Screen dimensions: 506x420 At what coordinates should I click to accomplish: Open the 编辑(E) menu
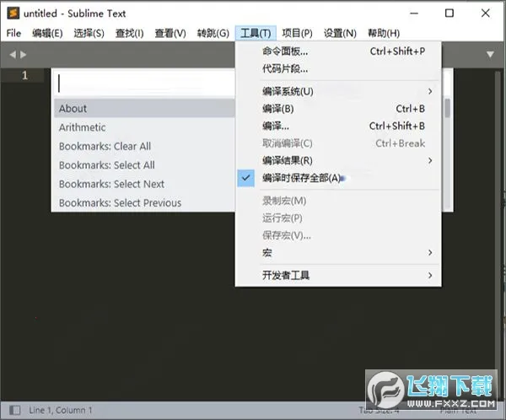[47, 33]
